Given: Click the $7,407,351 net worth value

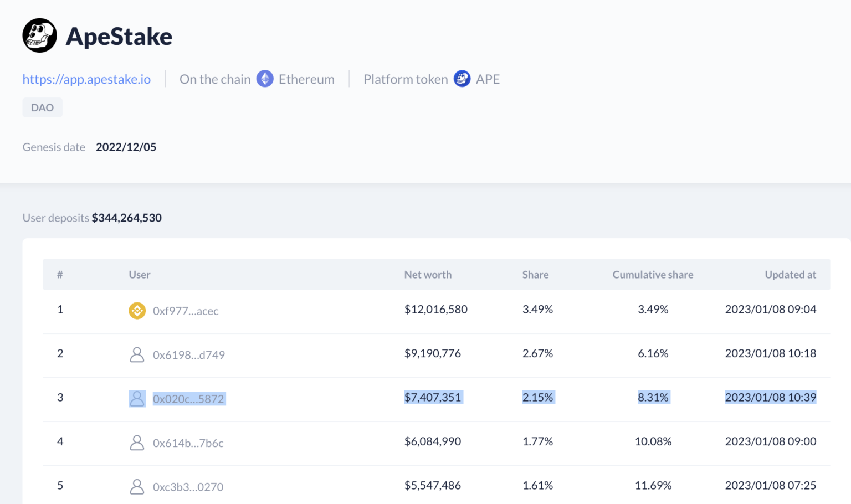Looking at the screenshot, I should point(433,397).
